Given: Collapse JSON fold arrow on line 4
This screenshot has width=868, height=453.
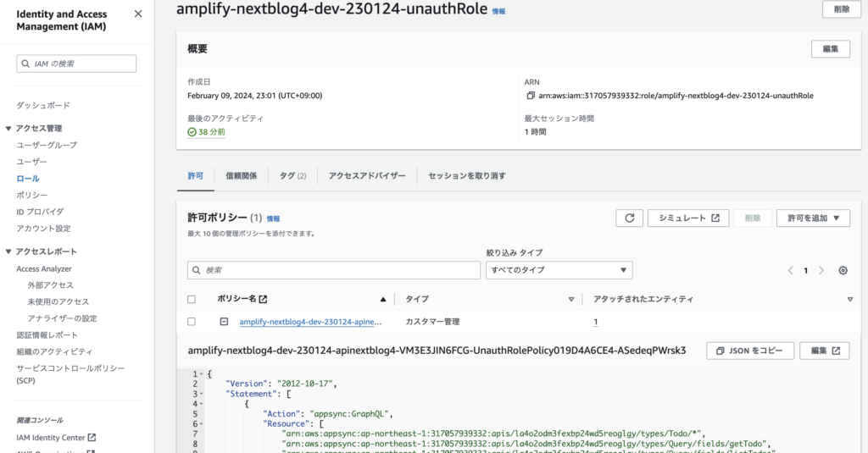Looking at the screenshot, I should (201, 404).
